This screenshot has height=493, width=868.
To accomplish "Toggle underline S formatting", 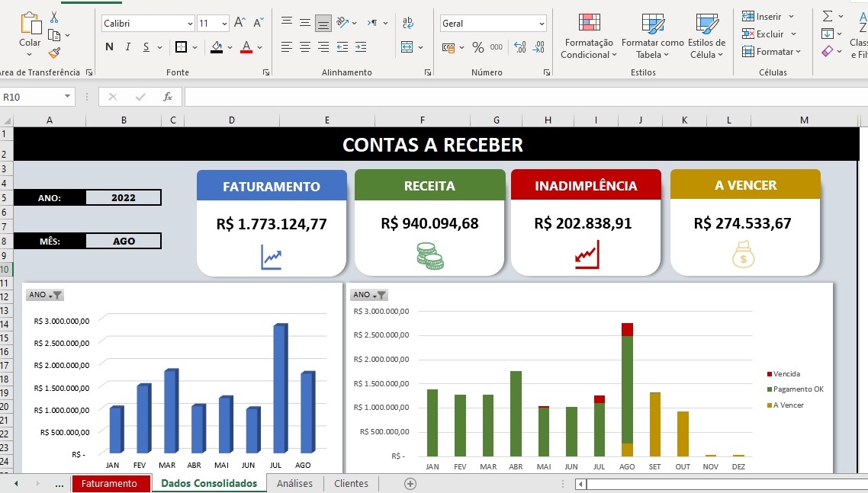I will click(146, 47).
